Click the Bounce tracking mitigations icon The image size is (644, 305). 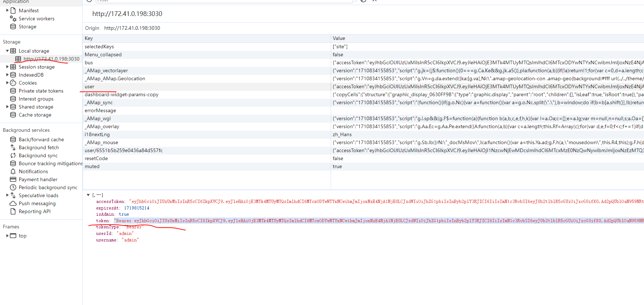(13, 163)
